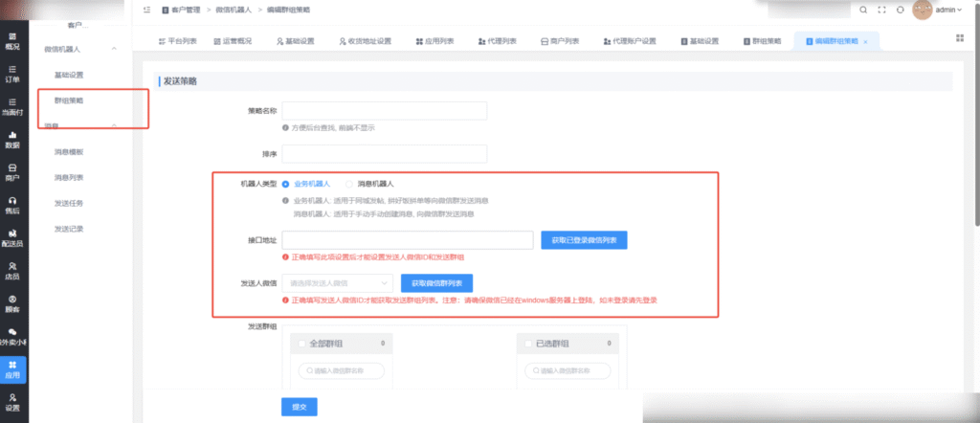This screenshot has height=423, width=980.
Task: Click the 已选群组 search box
Action: 568,370
